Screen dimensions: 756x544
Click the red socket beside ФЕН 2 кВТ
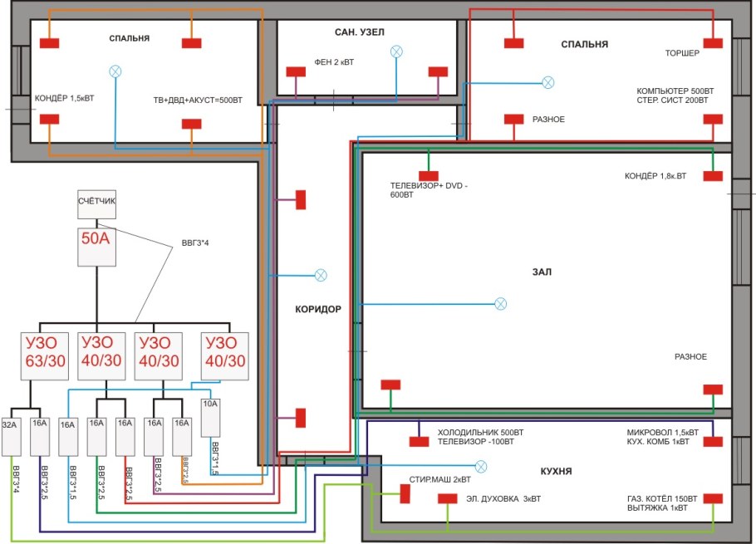click(294, 72)
